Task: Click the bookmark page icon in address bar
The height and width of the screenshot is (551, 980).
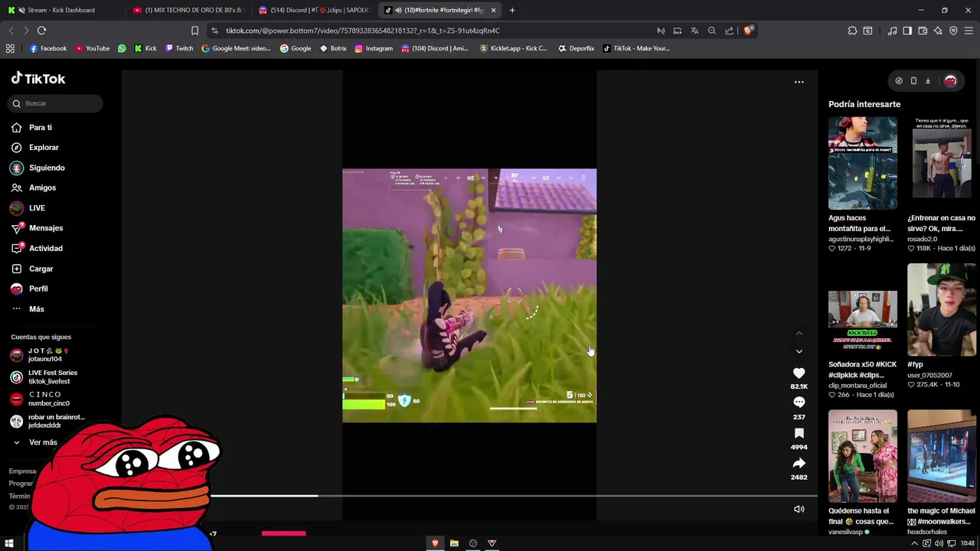Action: pyautogui.click(x=194, y=31)
